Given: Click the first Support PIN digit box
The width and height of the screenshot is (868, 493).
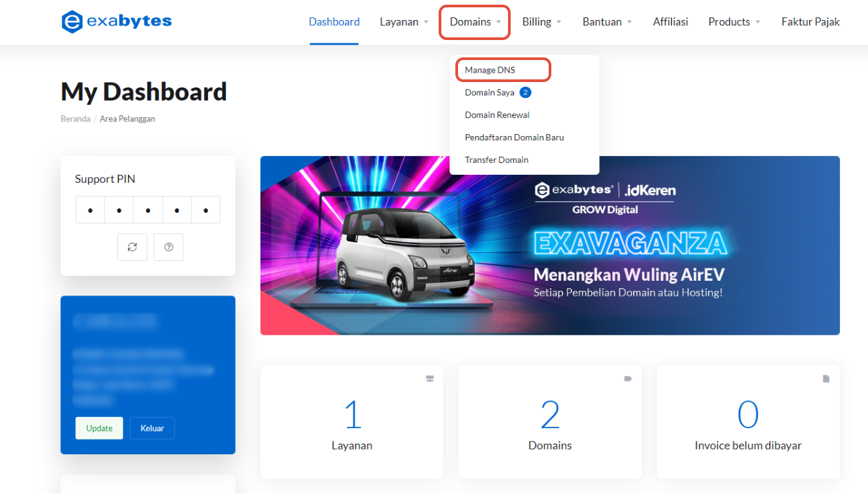Looking at the screenshot, I should [90, 210].
